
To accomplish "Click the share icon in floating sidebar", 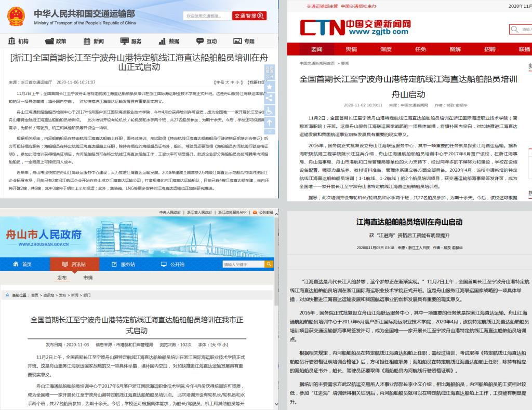I will coord(269,98).
